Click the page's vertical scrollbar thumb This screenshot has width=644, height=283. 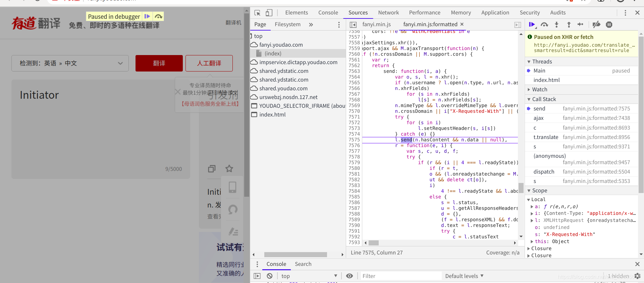click(x=247, y=105)
